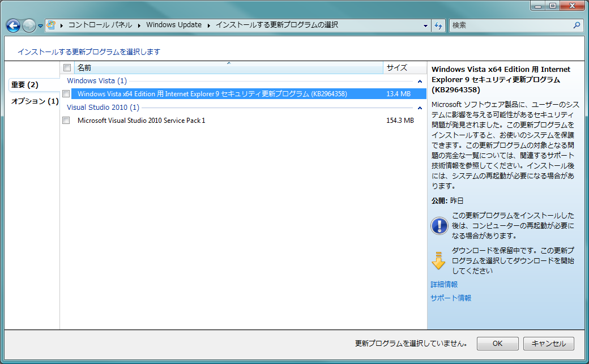Select the Windows Vista (1) group heading
The height and width of the screenshot is (364, 589).
tap(97, 81)
